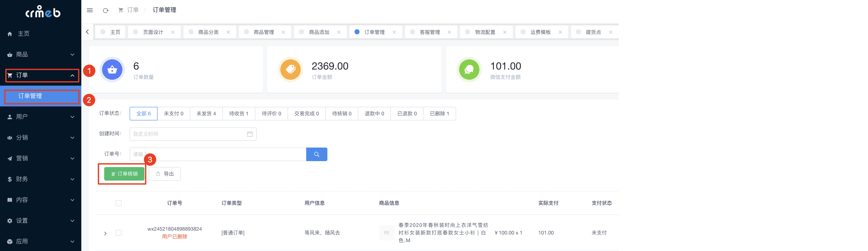Screen dimensions: 868x251
Task: Click the paper plane icon beside 营销
Action: pos(10,159)
